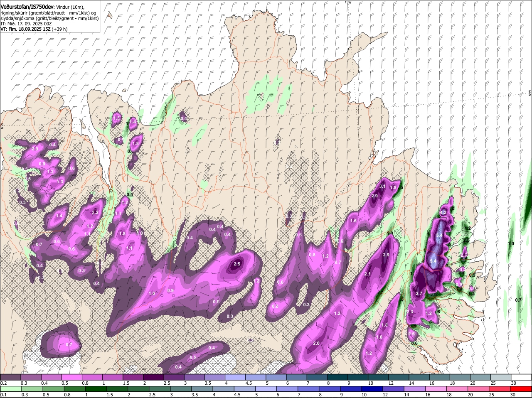Select lower-row darkest green swatch between 1 and 1.5
The height and width of the screenshot is (398, 532).
click(96, 389)
